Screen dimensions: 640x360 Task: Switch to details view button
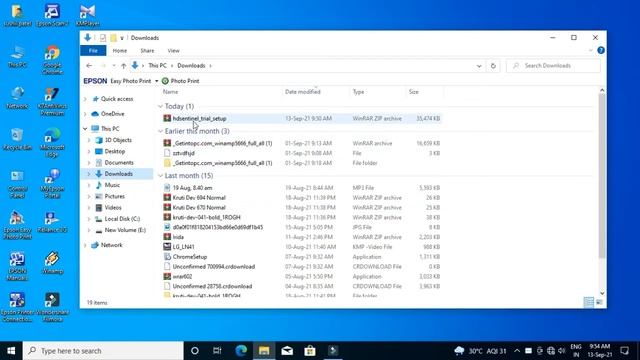click(589, 302)
